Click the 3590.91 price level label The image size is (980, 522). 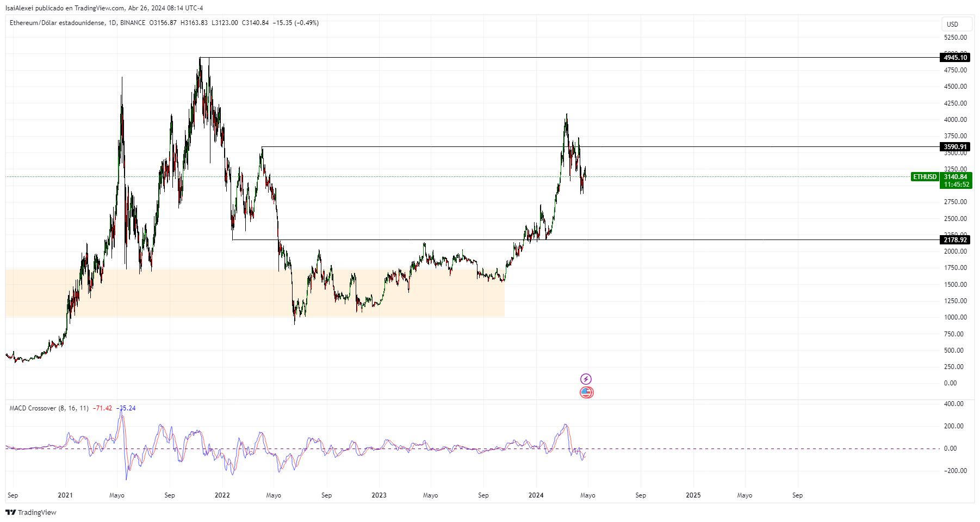point(955,147)
